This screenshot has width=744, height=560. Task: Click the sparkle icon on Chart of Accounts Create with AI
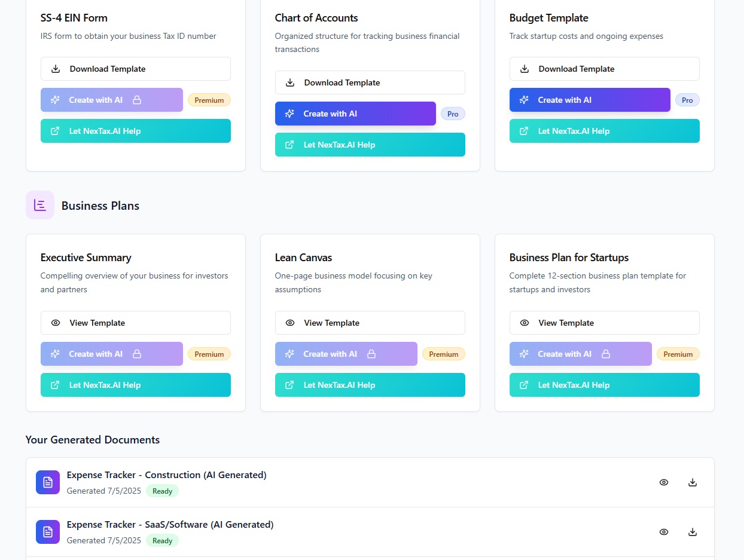click(289, 114)
